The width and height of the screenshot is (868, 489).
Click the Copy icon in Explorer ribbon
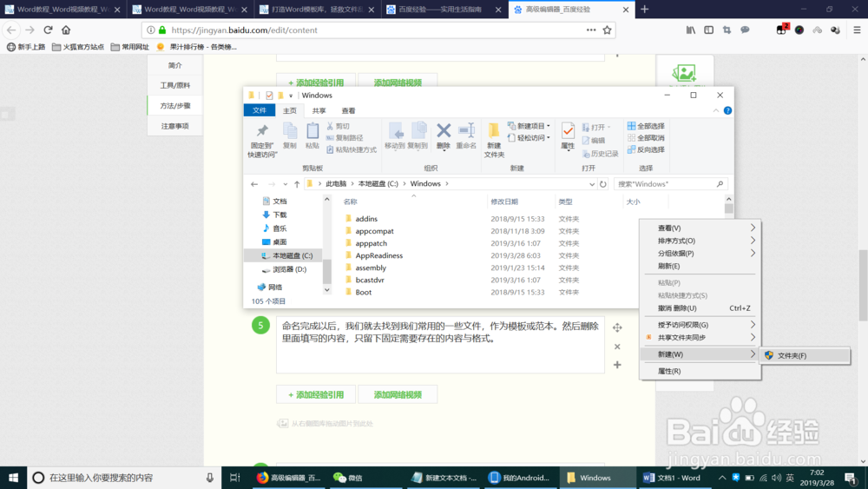tap(290, 130)
